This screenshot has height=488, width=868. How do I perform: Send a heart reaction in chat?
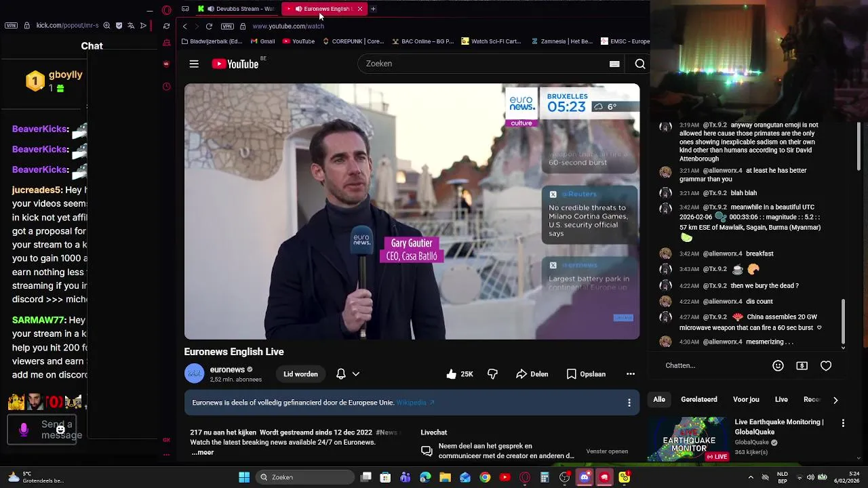pos(826,365)
